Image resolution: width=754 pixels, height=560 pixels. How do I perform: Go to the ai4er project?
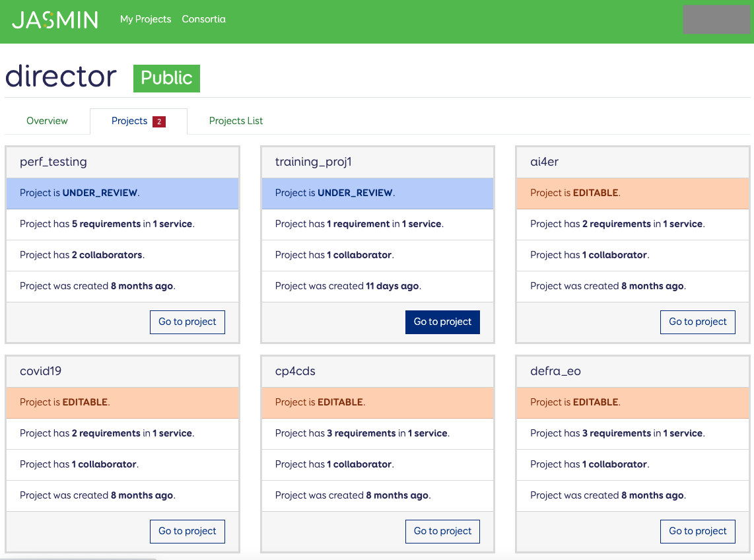click(x=697, y=322)
